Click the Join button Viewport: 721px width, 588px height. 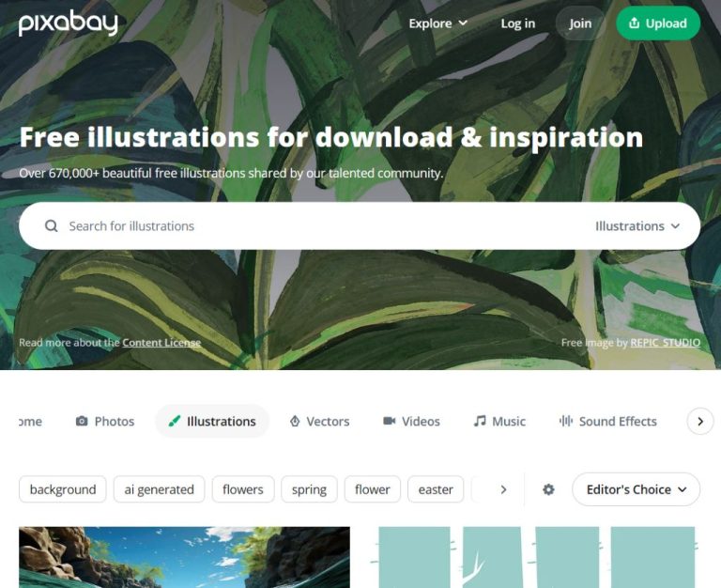tap(580, 23)
